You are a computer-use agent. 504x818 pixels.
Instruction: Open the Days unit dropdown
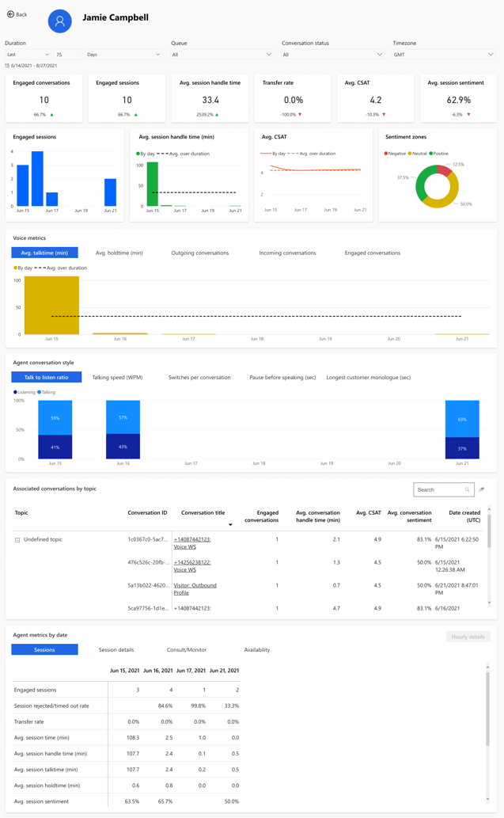click(123, 55)
